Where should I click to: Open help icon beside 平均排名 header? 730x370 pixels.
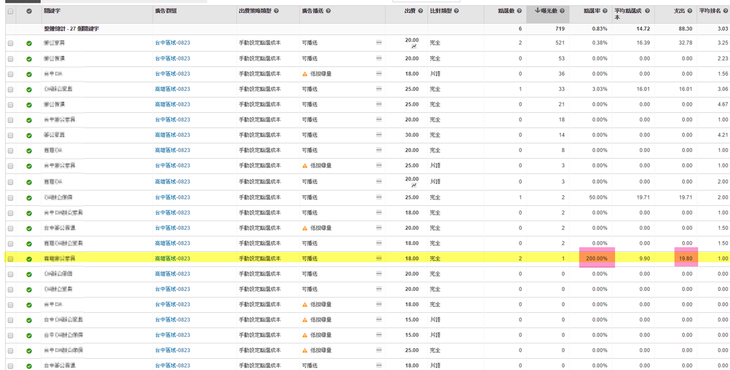(x=726, y=10)
